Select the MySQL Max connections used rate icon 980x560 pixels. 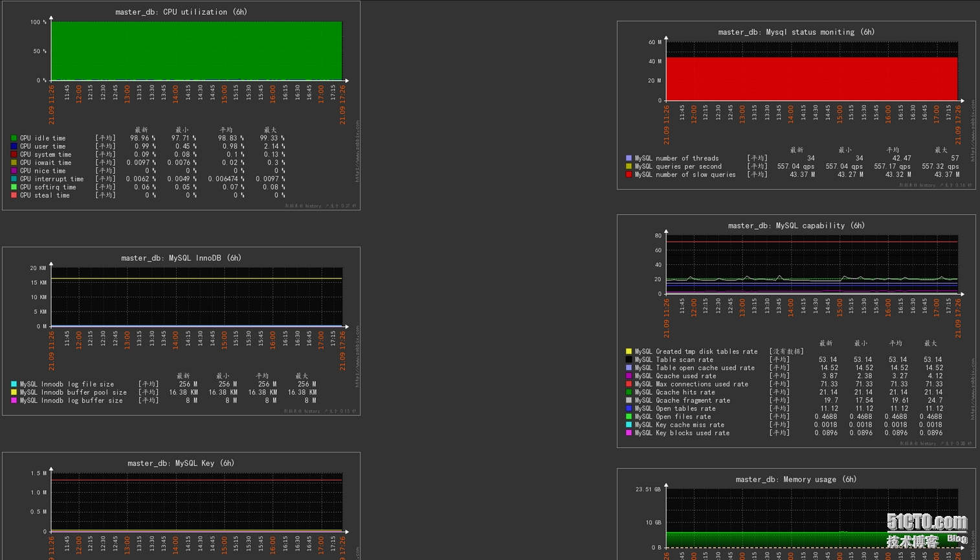(629, 384)
